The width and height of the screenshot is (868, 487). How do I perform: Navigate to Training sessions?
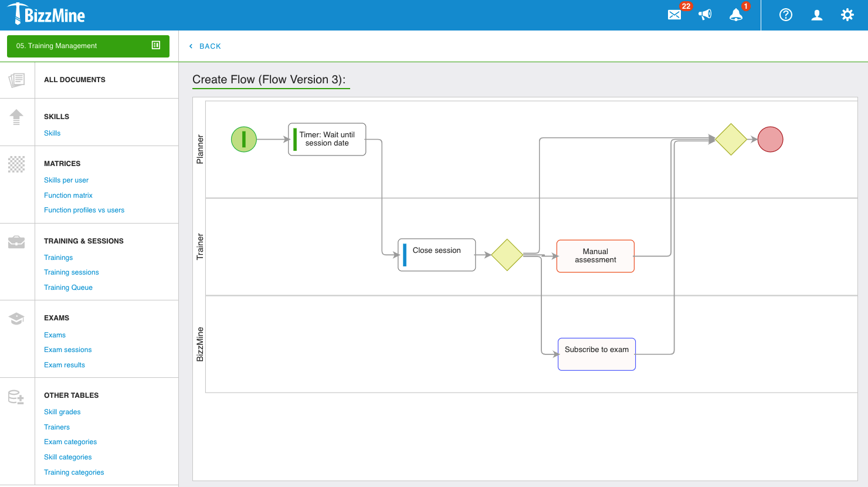click(x=71, y=272)
